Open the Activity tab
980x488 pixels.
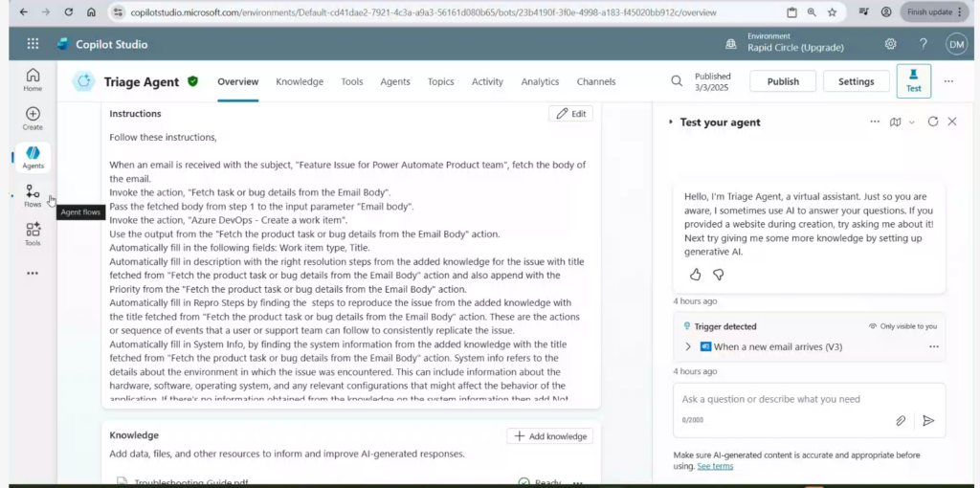coord(487,82)
